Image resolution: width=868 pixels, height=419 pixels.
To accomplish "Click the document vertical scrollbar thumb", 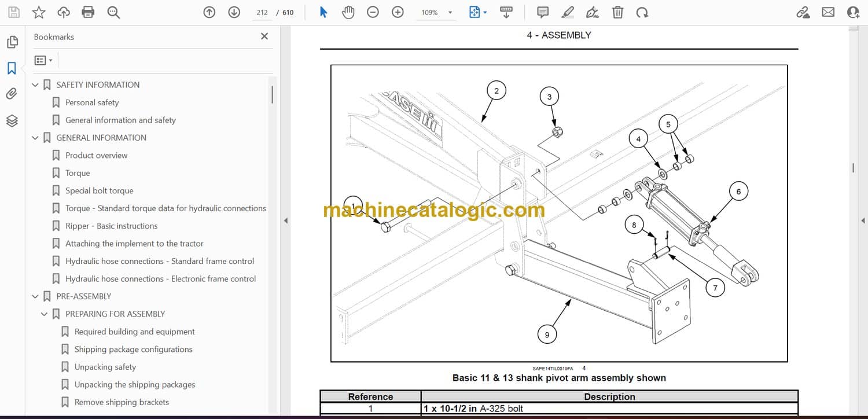I will pos(853,168).
